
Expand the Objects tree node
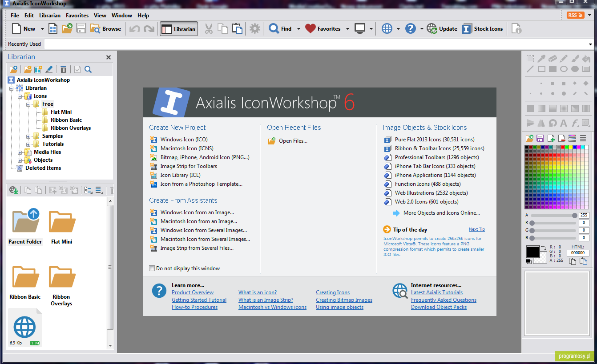[20, 160]
